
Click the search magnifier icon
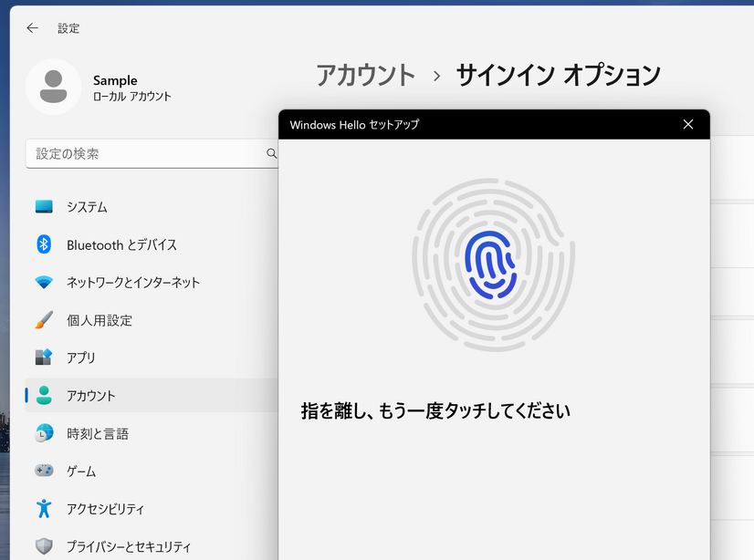(x=272, y=153)
